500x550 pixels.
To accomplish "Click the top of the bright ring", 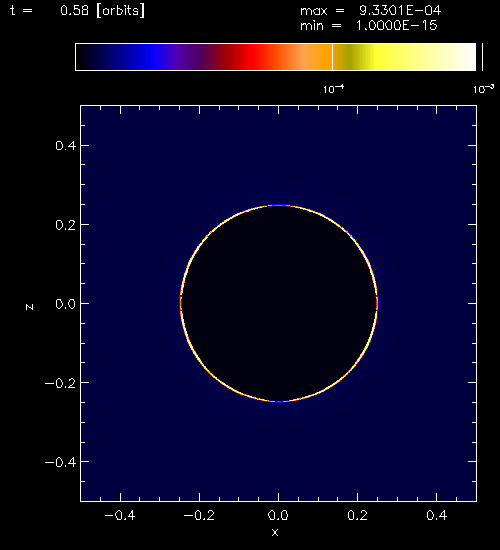I will coord(279,205).
